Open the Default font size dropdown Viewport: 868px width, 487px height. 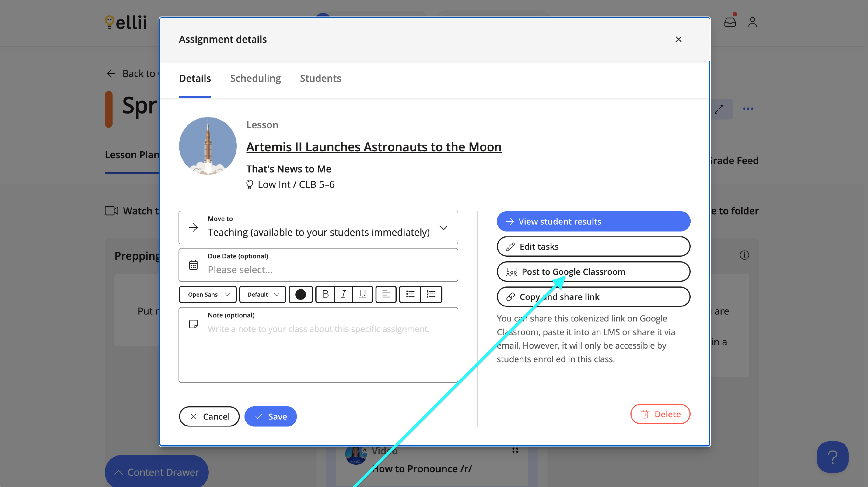[x=262, y=294]
